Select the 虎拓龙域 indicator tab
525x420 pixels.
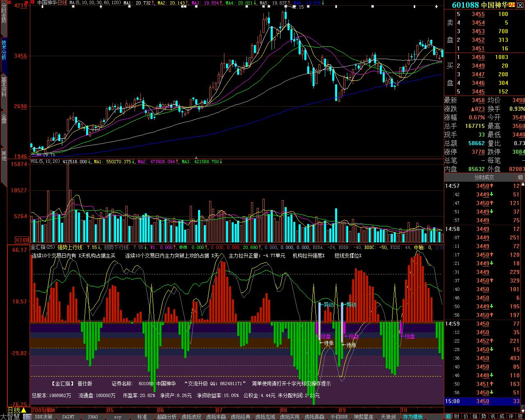(265, 417)
